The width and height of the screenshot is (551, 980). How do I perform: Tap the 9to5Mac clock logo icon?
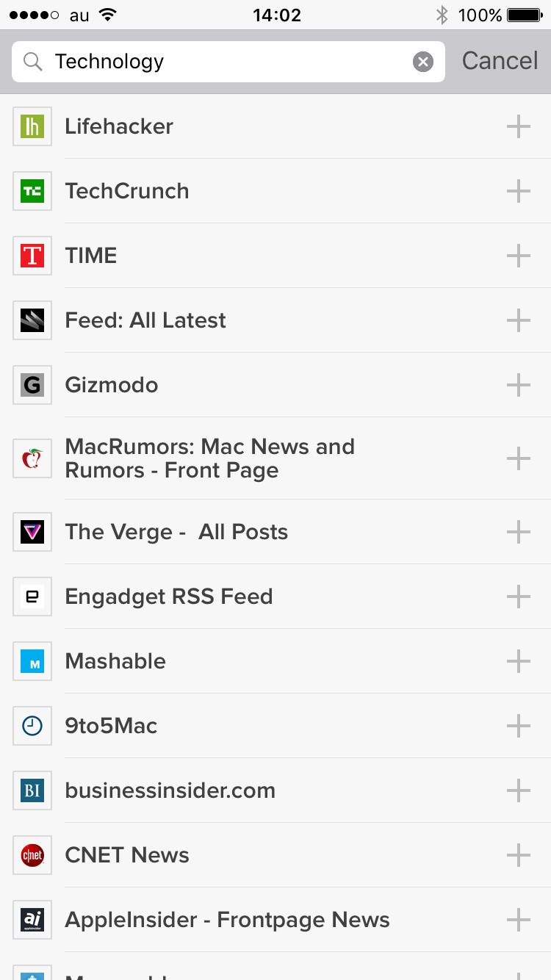(x=32, y=726)
